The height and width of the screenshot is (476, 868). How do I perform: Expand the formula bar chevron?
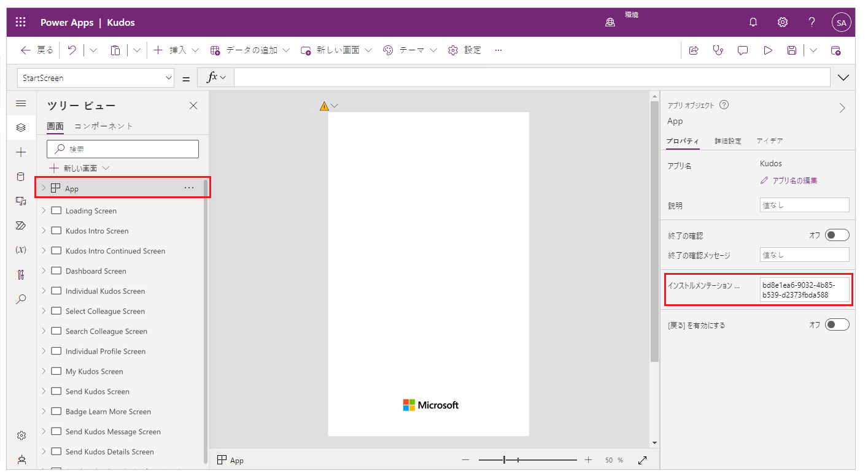click(x=843, y=77)
